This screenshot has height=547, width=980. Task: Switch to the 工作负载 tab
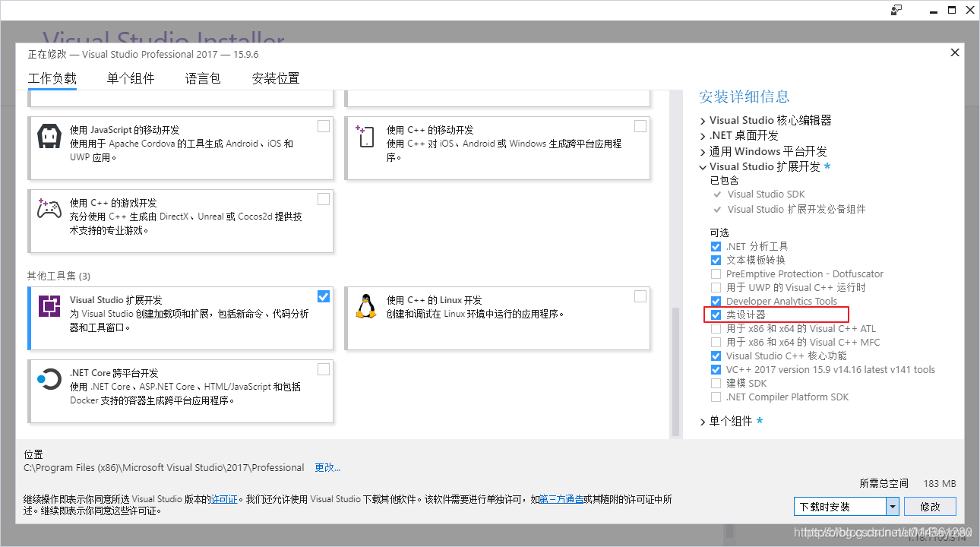(x=52, y=78)
